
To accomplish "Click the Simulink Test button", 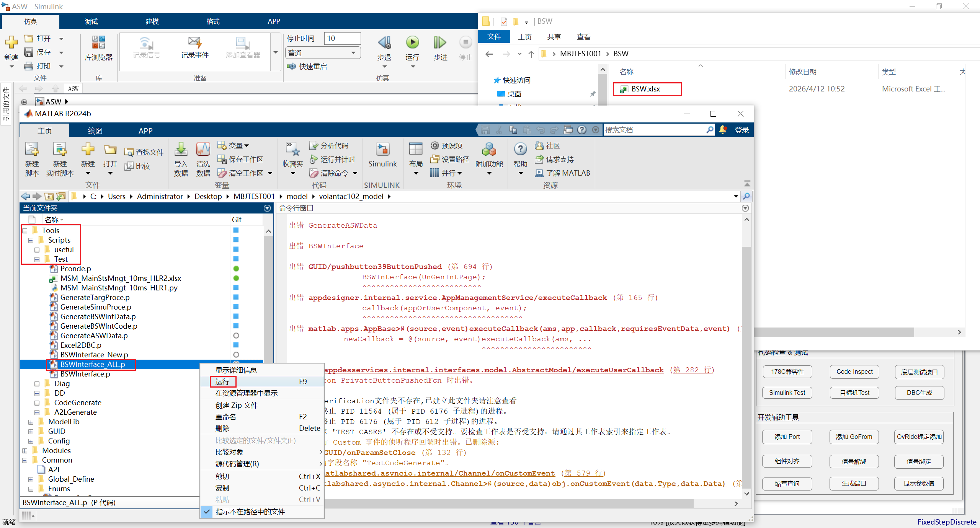I will (787, 393).
